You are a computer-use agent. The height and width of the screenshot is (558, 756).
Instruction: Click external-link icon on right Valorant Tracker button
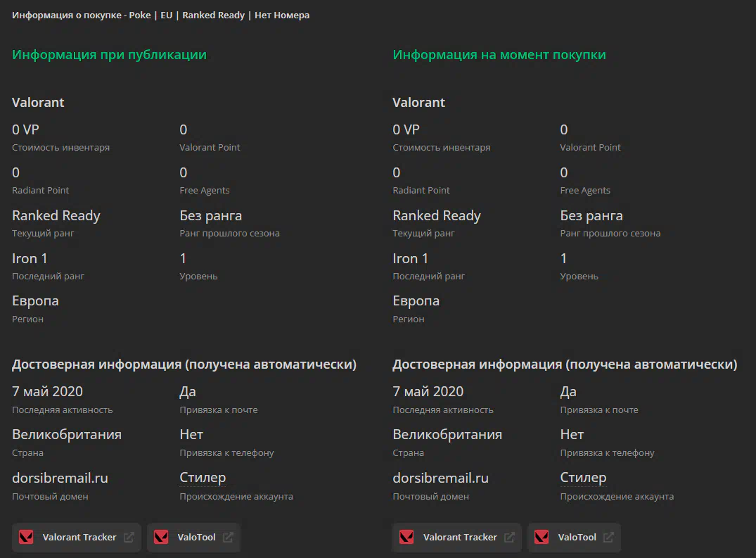[509, 538]
